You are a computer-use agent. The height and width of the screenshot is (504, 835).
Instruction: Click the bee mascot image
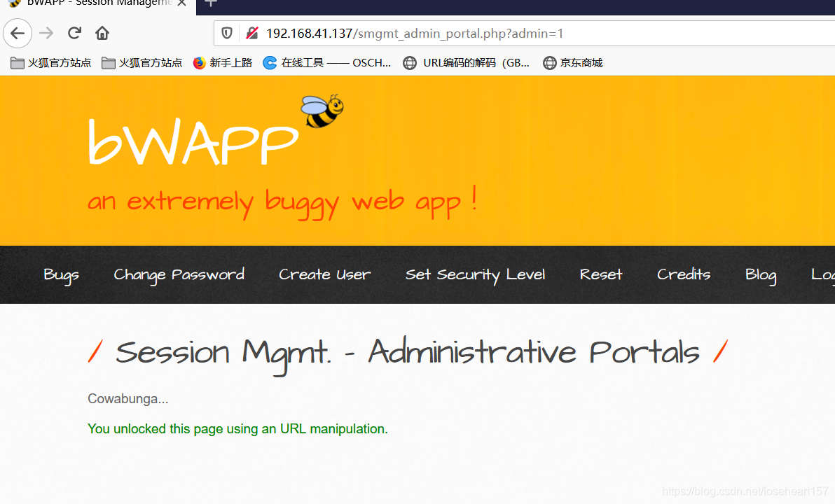tap(322, 111)
